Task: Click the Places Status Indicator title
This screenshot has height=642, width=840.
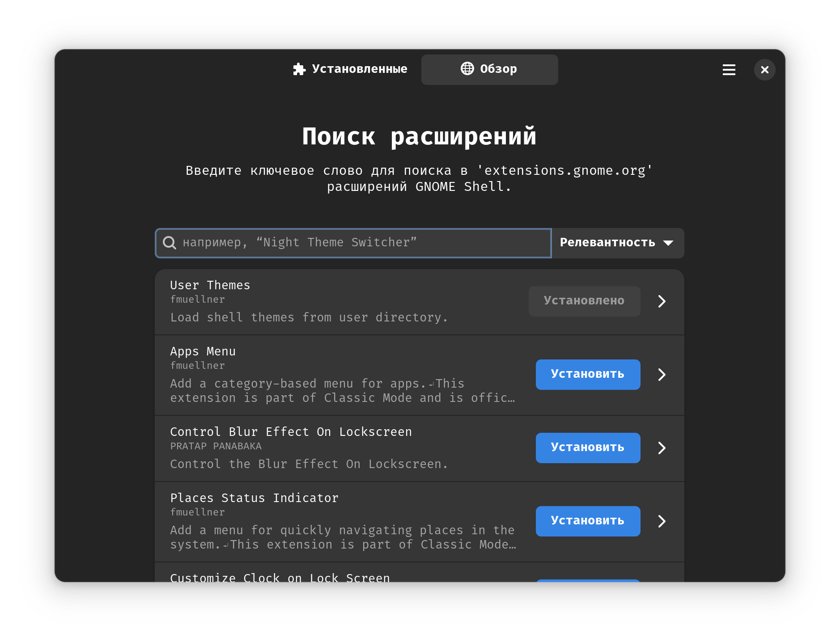Action: click(x=255, y=498)
